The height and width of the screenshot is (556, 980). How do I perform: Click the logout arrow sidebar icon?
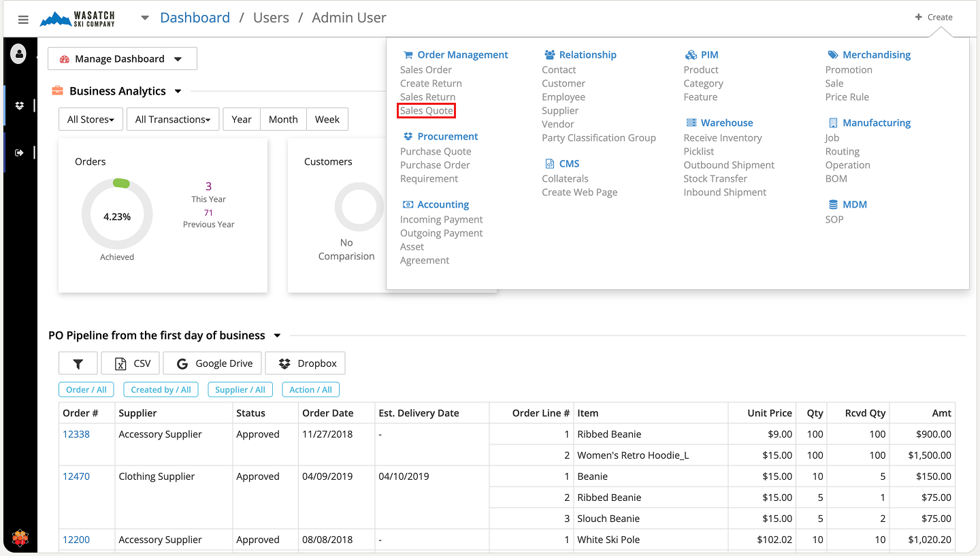click(x=19, y=152)
